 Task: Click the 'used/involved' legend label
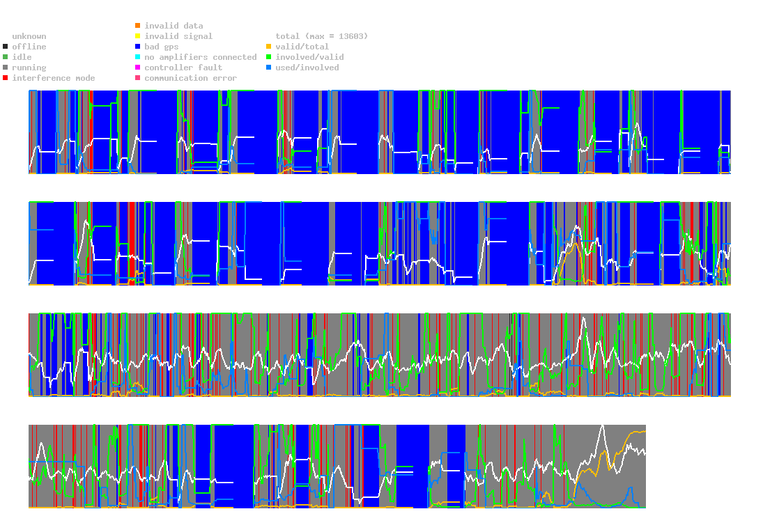(307, 68)
